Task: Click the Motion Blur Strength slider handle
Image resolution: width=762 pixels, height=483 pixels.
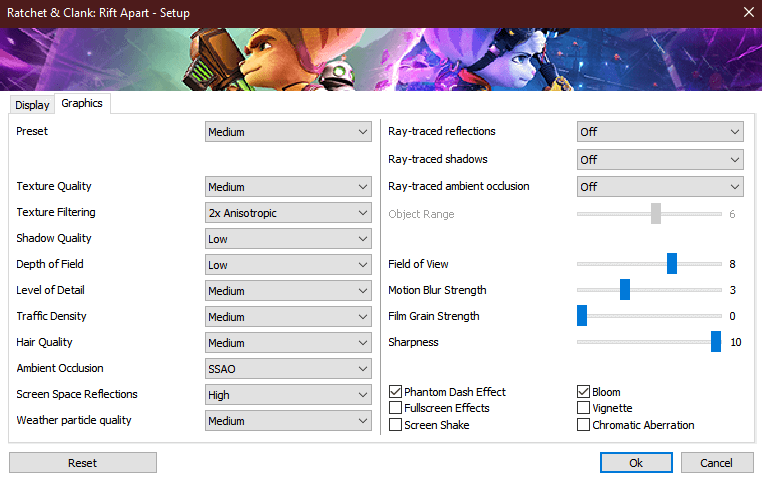Action: click(x=625, y=290)
